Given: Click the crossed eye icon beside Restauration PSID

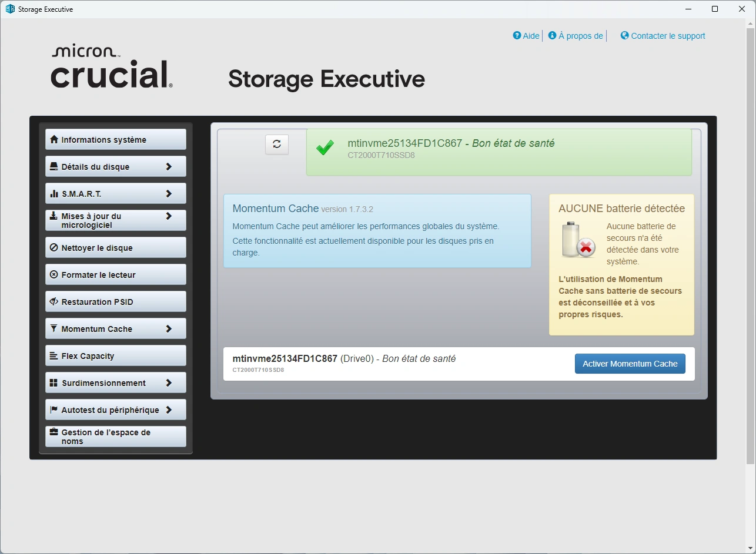Looking at the screenshot, I should pyautogui.click(x=54, y=302).
